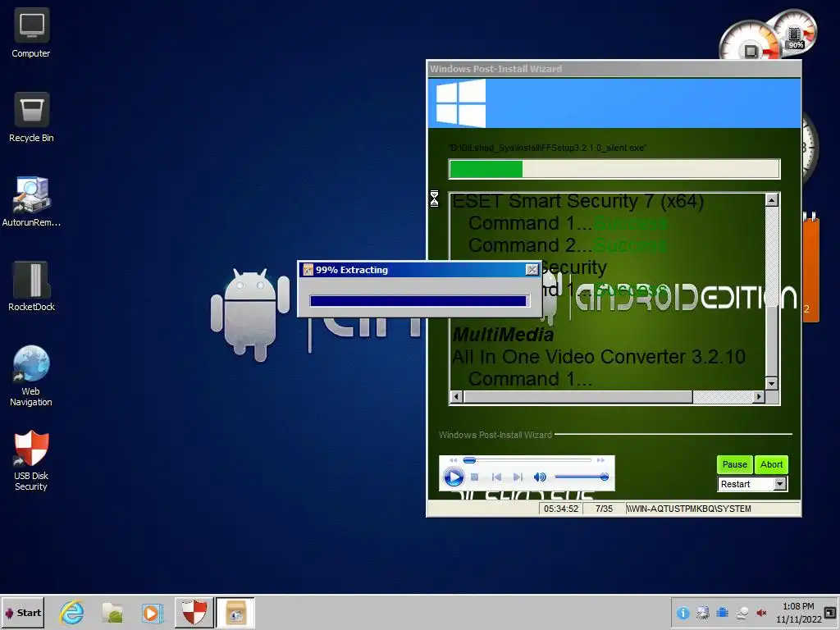
Task: Click the show desktop button on the taskbar
Action: click(x=830, y=612)
